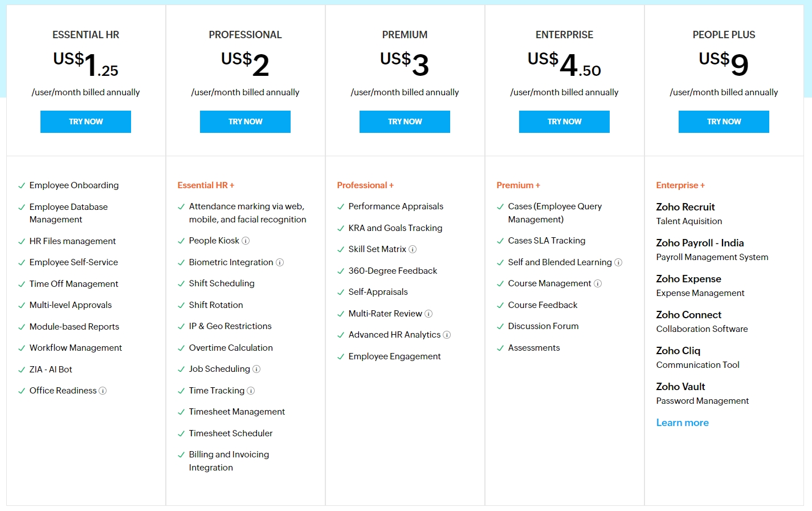Select Zoho Payroll - India
This screenshot has height=511, width=812.
[700, 243]
